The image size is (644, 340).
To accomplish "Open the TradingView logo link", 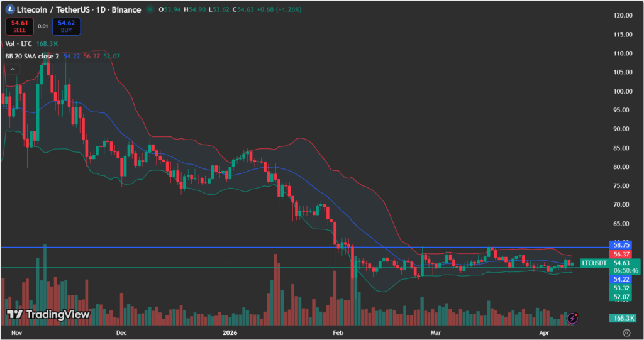I will pyautogui.click(x=48, y=314).
